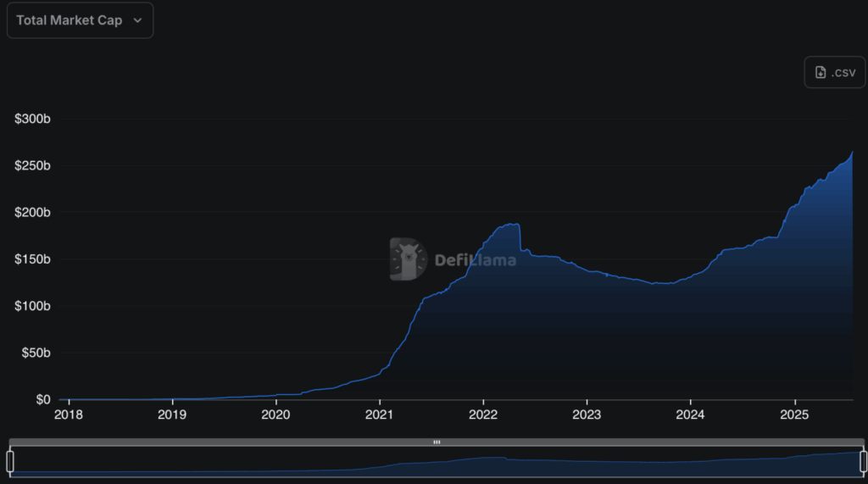
Task: Click the latest data point at chart's right end
Action: 852,153
